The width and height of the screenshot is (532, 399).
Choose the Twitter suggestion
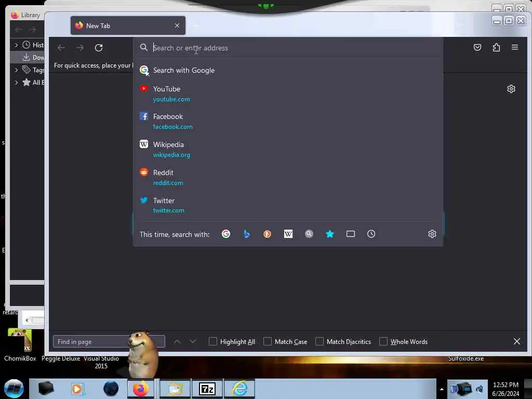tap(288, 205)
